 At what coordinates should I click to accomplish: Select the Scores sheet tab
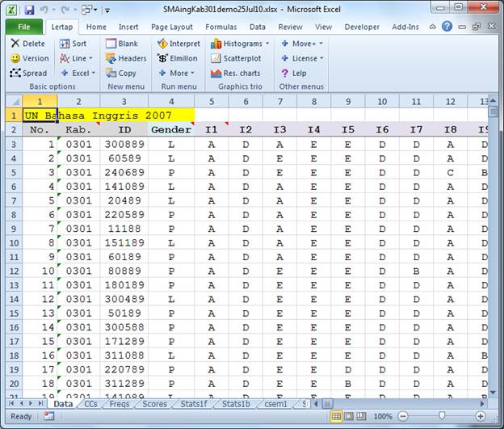pos(153,403)
